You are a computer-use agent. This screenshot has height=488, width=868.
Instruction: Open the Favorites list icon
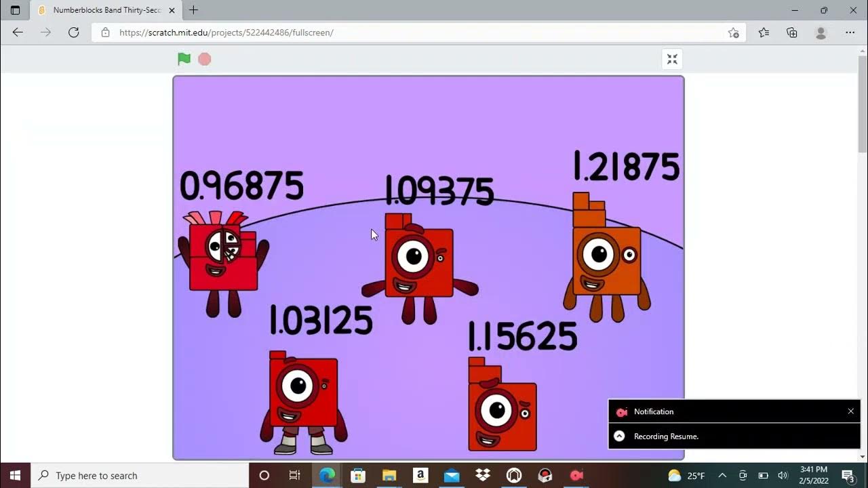coord(764,33)
